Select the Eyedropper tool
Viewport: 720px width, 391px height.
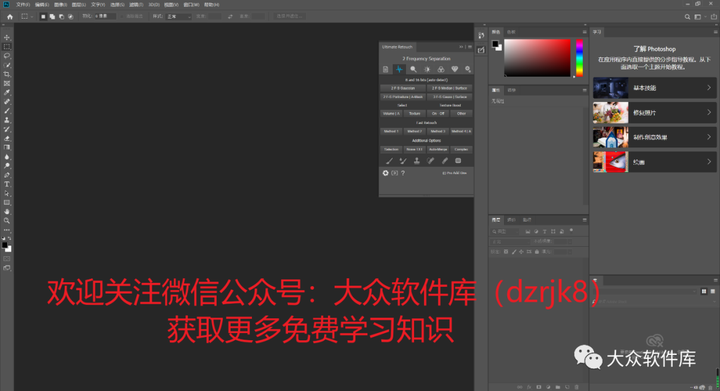click(7, 93)
